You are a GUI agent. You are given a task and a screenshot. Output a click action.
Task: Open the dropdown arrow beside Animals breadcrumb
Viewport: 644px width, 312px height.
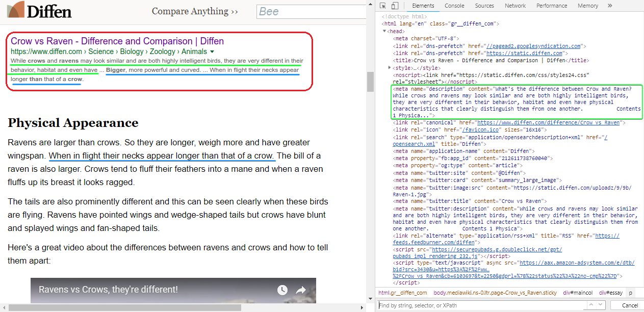(x=212, y=52)
